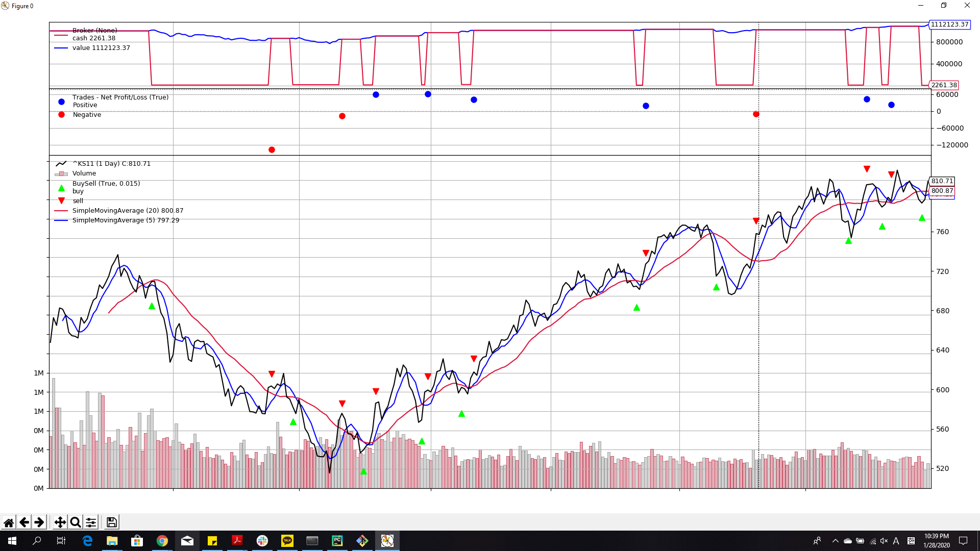Click the value 1112123.37 label box
This screenshot has height=551, width=980.
pyautogui.click(x=949, y=24)
